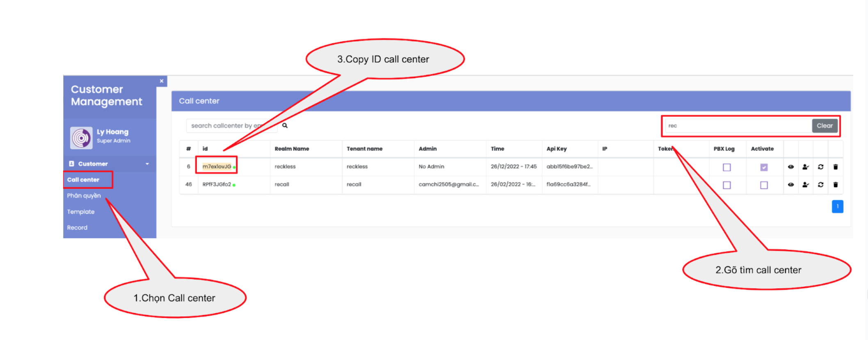Refresh the recall call center row
The image size is (868, 340).
tap(820, 185)
